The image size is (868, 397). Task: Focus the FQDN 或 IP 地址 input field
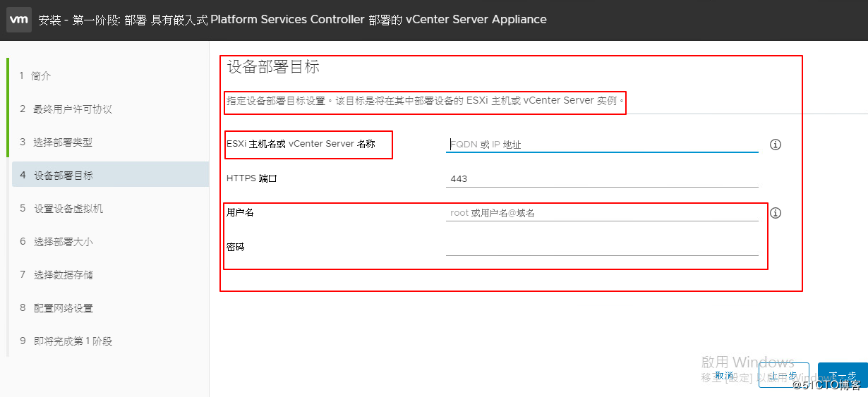(601, 145)
